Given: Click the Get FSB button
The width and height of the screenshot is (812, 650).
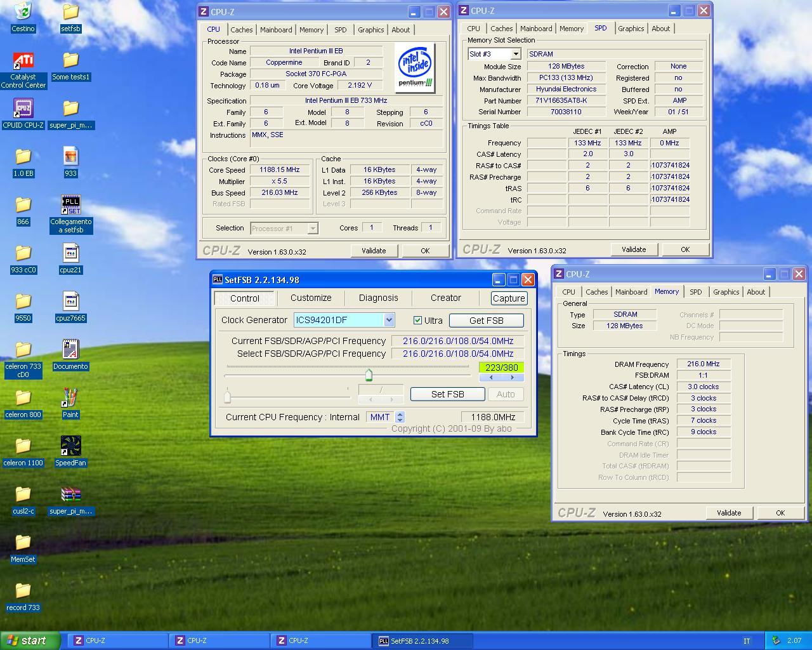Looking at the screenshot, I should (x=487, y=321).
